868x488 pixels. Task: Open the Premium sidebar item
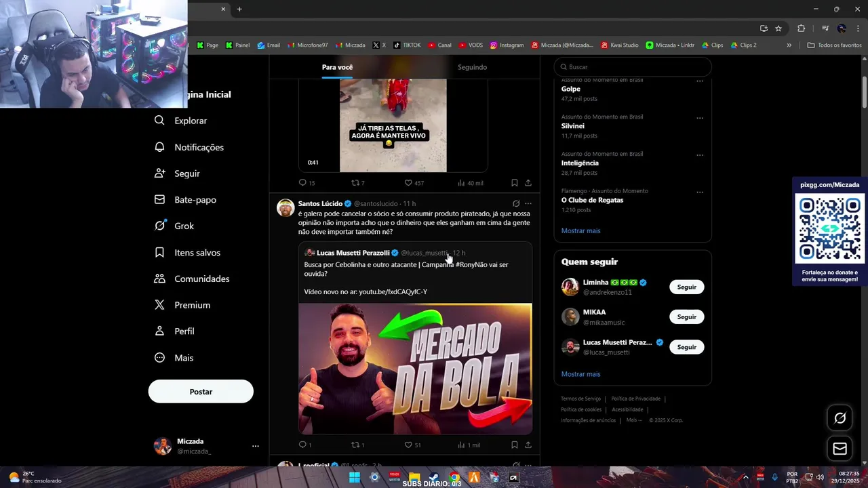(182, 305)
